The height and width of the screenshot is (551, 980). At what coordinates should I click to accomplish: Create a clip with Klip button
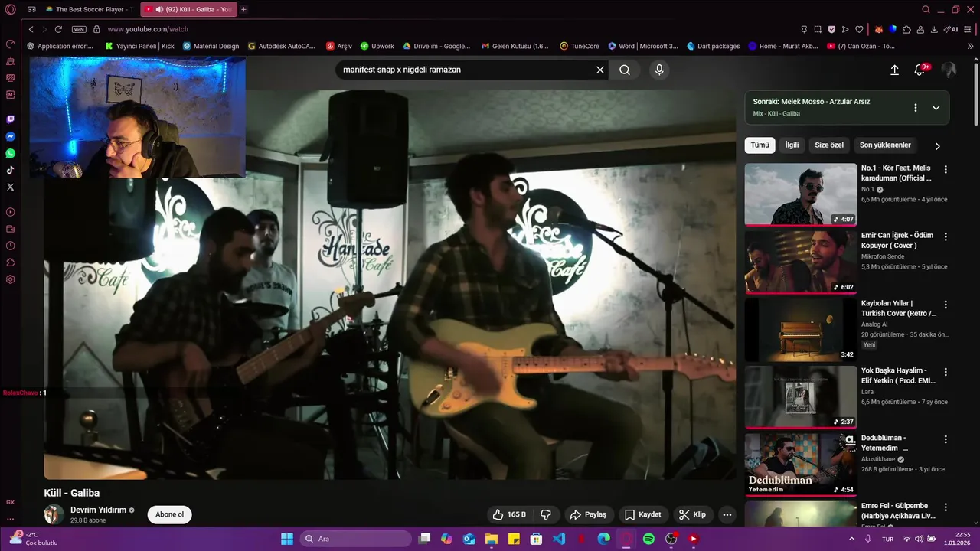pos(692,514)
